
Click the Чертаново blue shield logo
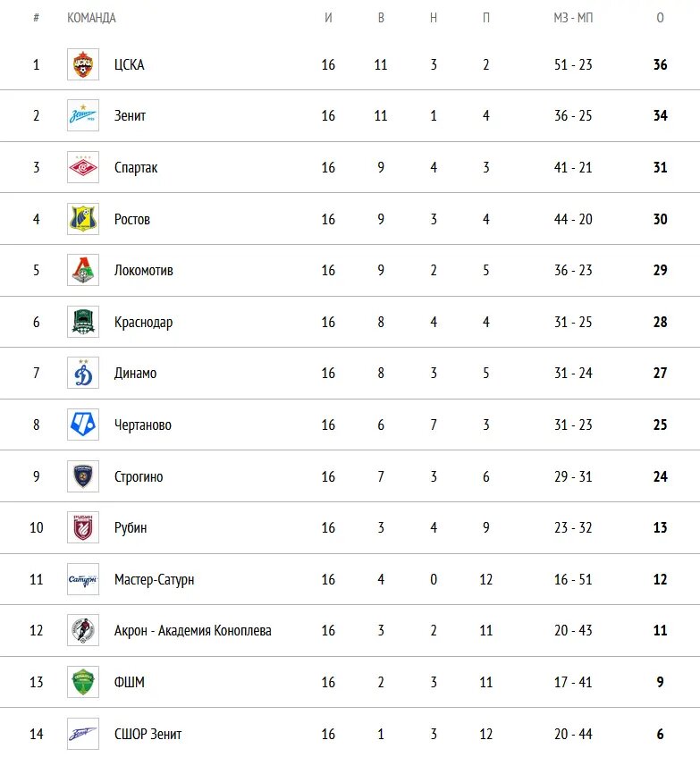pos(83,425)
